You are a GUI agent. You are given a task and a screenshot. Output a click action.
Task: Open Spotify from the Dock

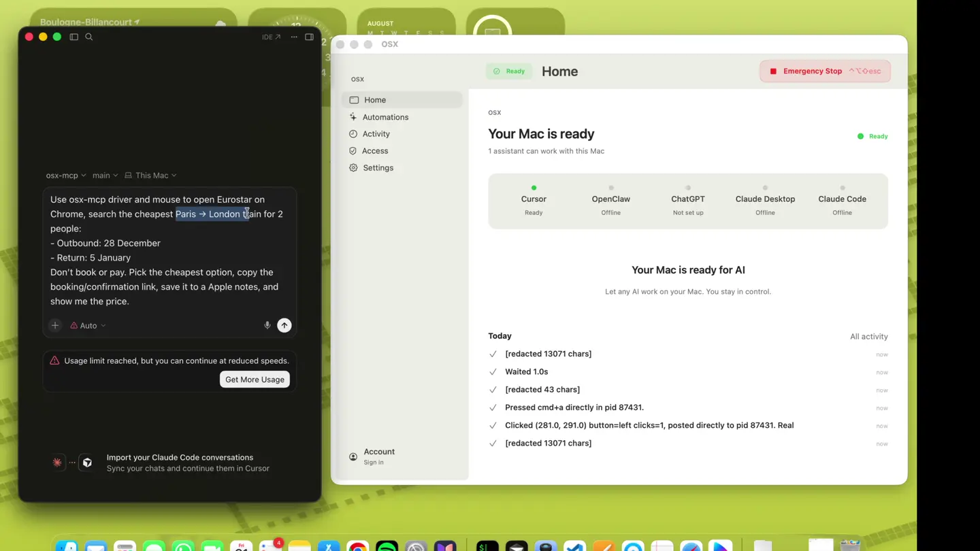coord(387,546)
